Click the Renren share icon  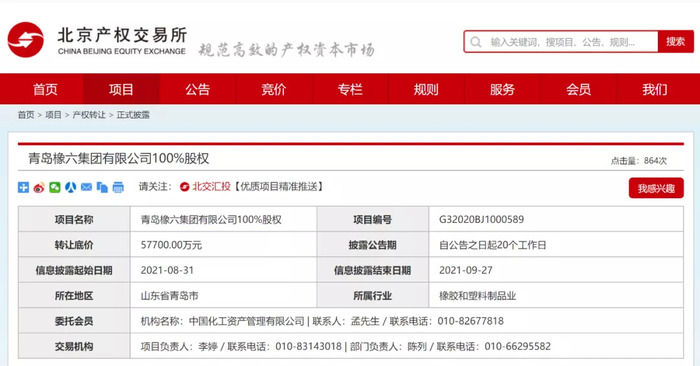coord(71,187)
